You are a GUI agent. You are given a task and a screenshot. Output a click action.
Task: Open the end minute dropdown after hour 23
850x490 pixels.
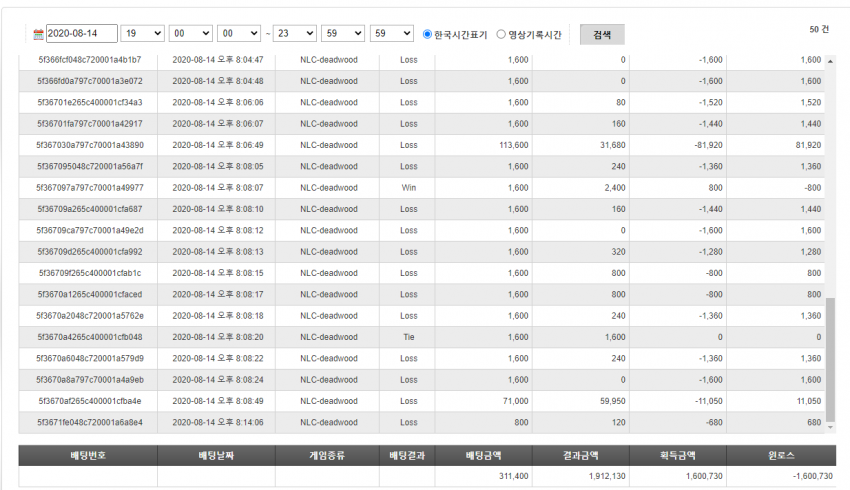(343, 34)
